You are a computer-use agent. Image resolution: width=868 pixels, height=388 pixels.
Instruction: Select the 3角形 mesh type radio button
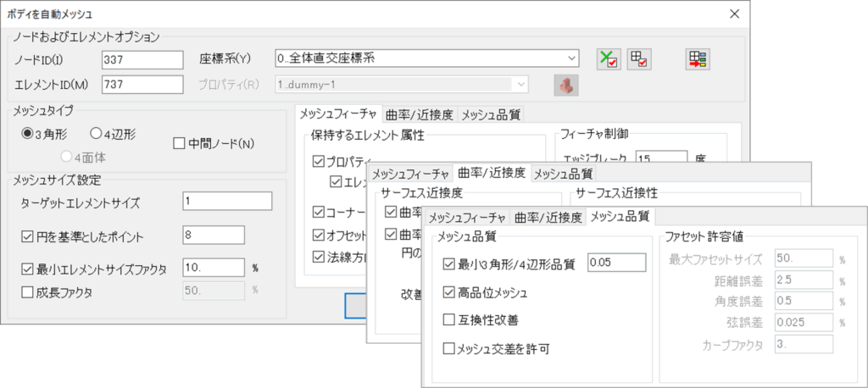(x=28, y=133)
